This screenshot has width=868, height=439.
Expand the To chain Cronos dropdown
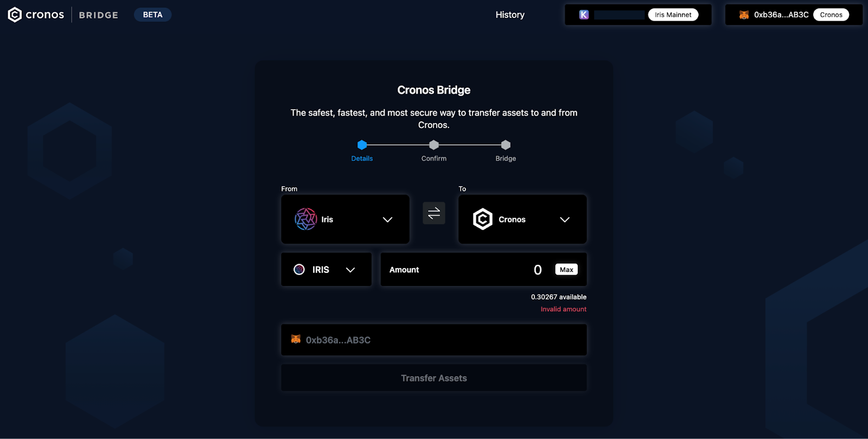tap(522, 219)
